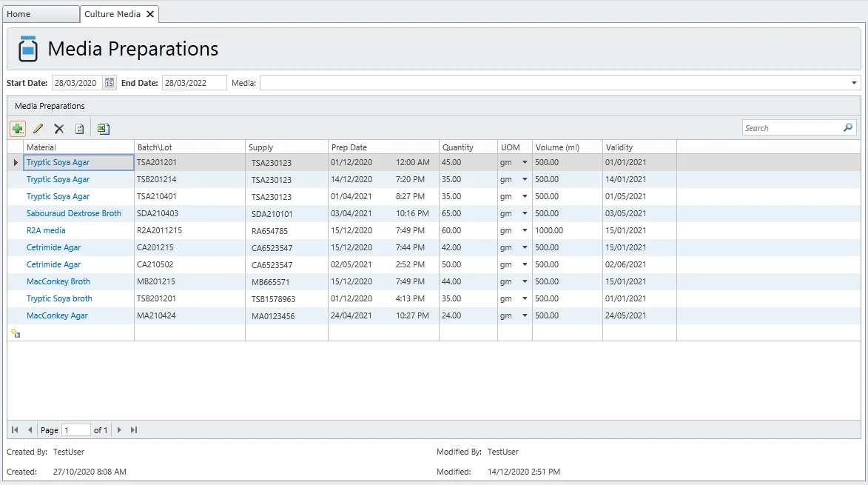The width and height of the screenshot is (868, 485).
Task: Open the Start Date calendar picker
Action: tap(110, 83)
